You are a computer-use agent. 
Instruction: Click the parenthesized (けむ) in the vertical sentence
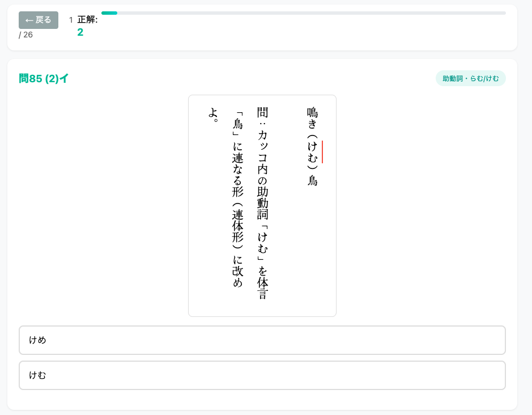pos(312,151)
